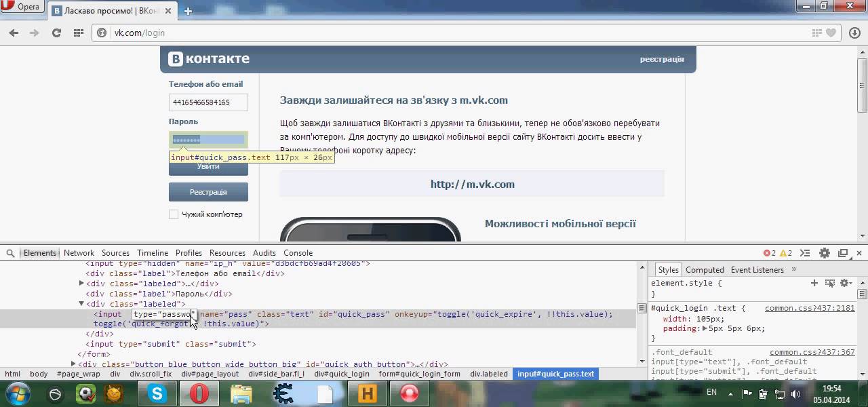Switch to the Network tab

click(x=79, y=253)
